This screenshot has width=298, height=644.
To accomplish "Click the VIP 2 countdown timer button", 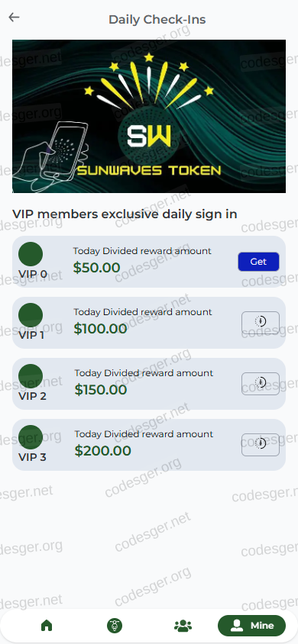I will [x=261, y=384].
